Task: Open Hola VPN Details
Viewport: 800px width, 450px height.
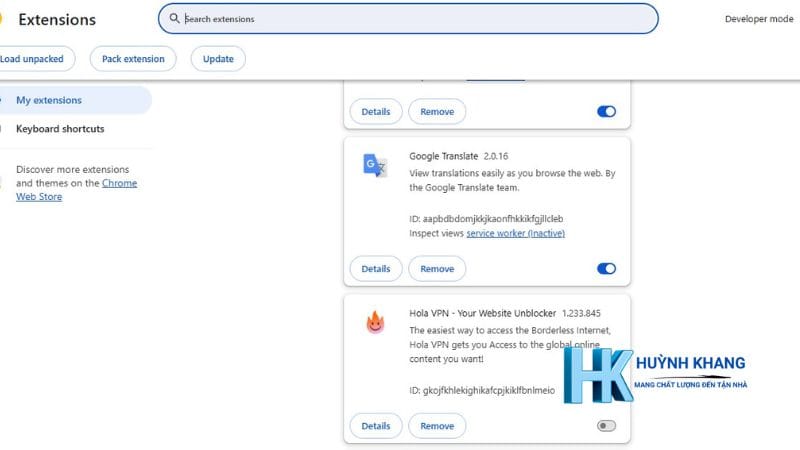Action: pos(376,426)
